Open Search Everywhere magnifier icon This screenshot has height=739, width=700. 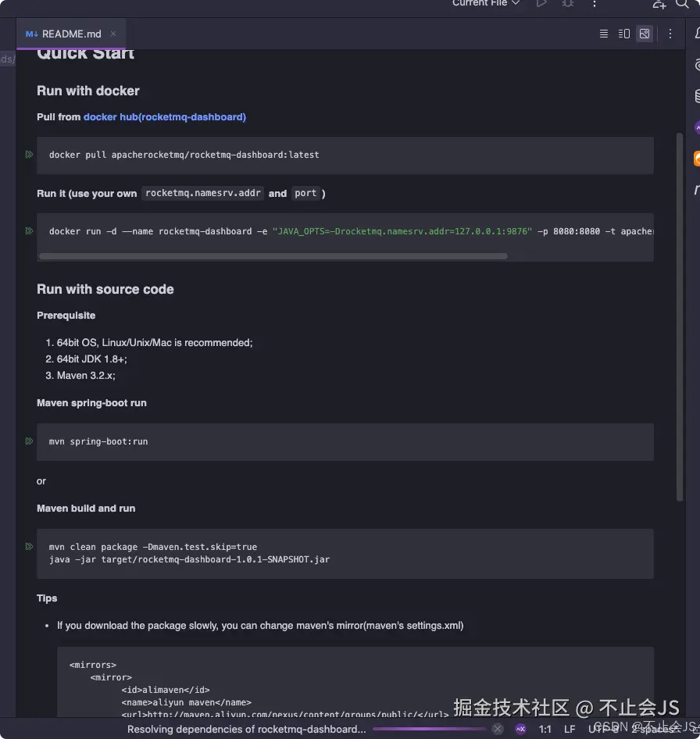tap(682, 4)
